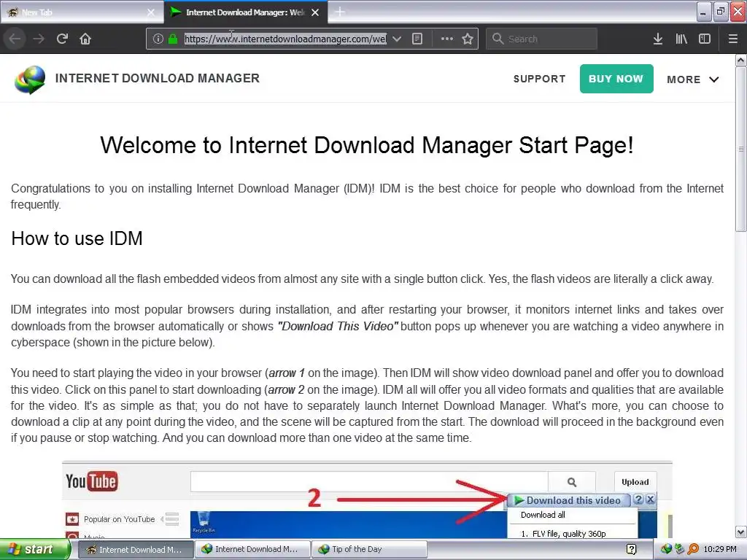Reload the current page
This screenshot has height=560, width=747.
pos(62,39)
